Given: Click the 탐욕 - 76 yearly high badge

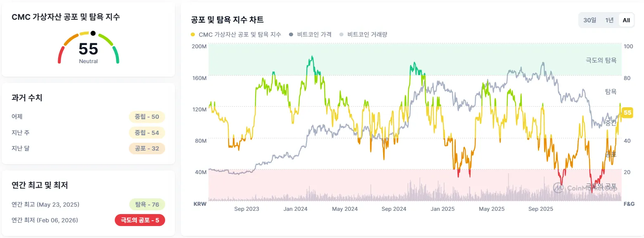Looking at the screenshot, I should [x=147, y=205].
